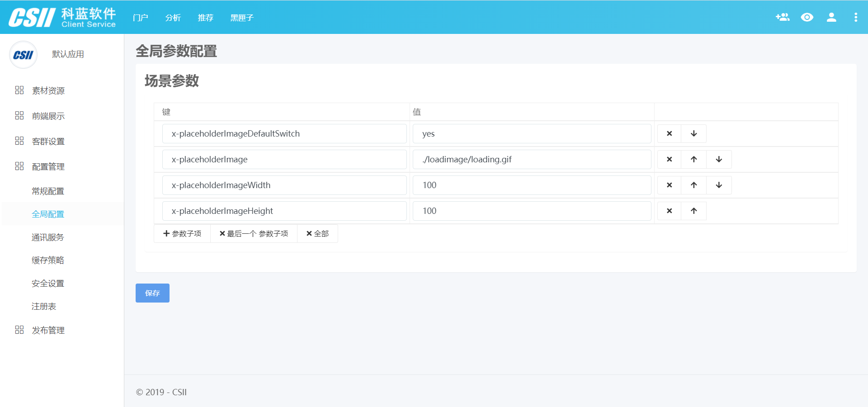868x407 pixels.
Task: Move x-placeholderImageDefaultSwitch row down
Action: [694, 133]
